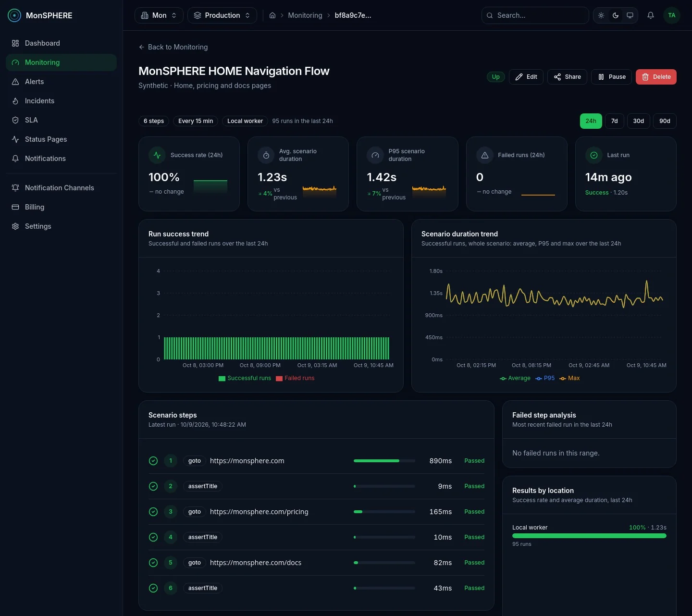This screenshot has width=692, height=616.
Task: Select the 24h time range
Action: [591, 121]
